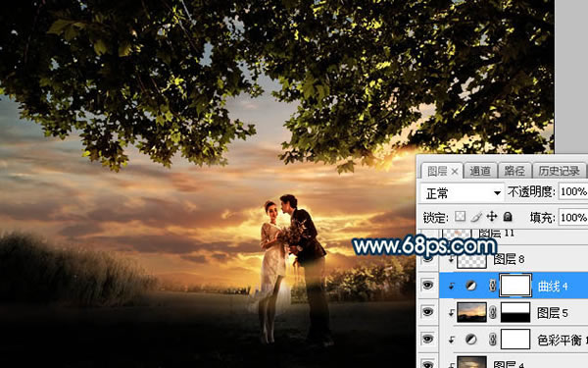Click the lock all padlock icon
This screenshot has width=588, height=368.
[x=508, y=216]
